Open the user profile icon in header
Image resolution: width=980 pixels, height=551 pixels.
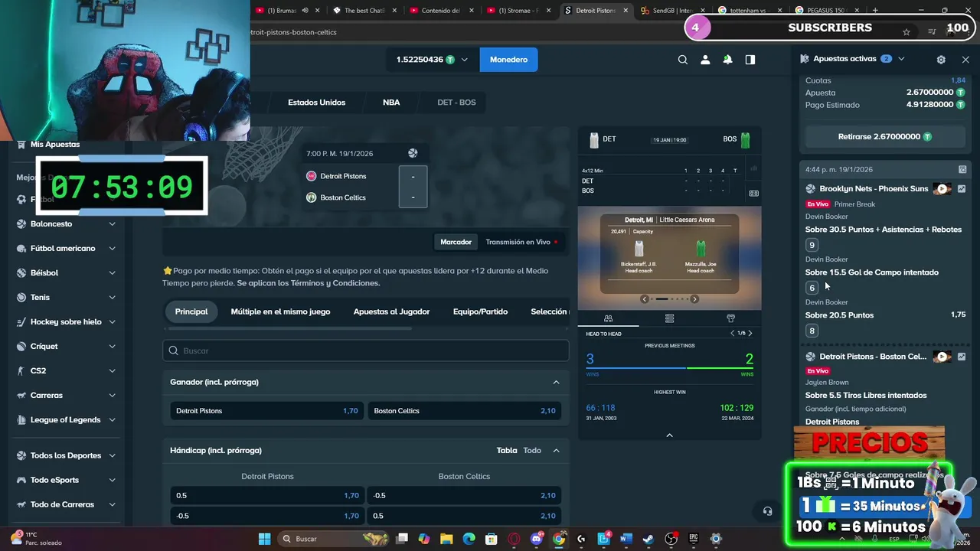pos(705,60)
